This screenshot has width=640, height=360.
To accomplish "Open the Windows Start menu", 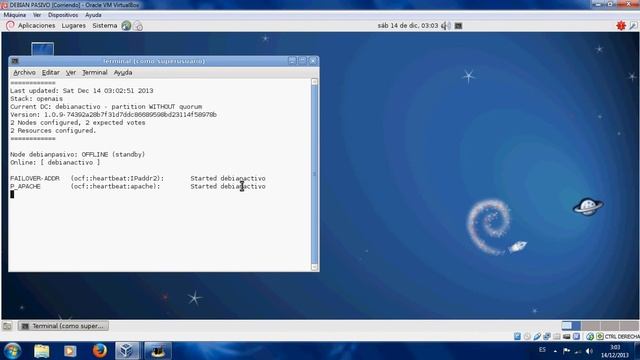I will point(13,351).
